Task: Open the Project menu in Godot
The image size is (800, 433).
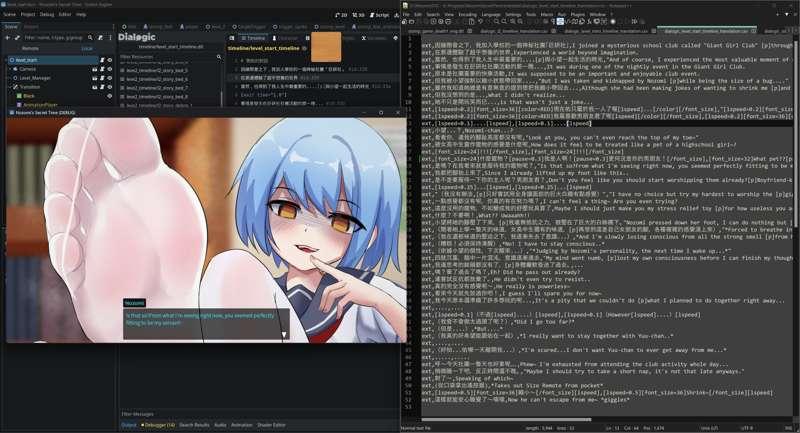Action: pyautogui.click(x=28, y=14)
